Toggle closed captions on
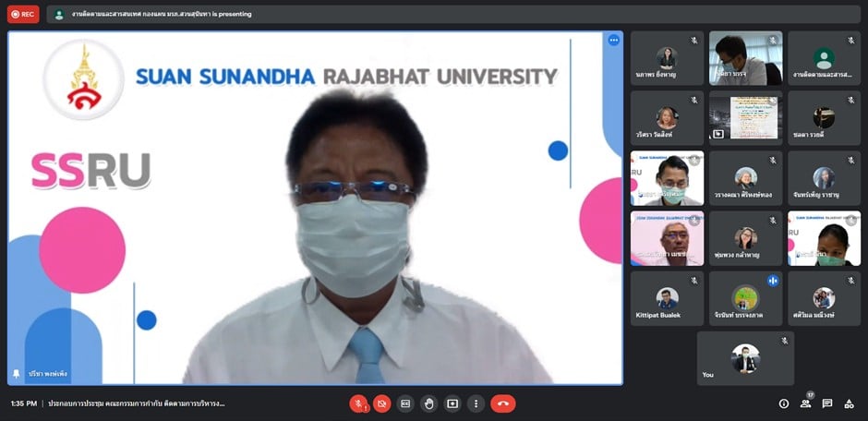The image size is (868, 421). pyautogui.click(x=405, y=403)
